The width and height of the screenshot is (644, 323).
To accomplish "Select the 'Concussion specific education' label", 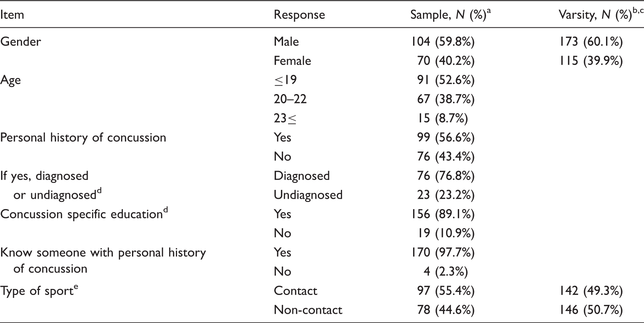I will [84, 214].
